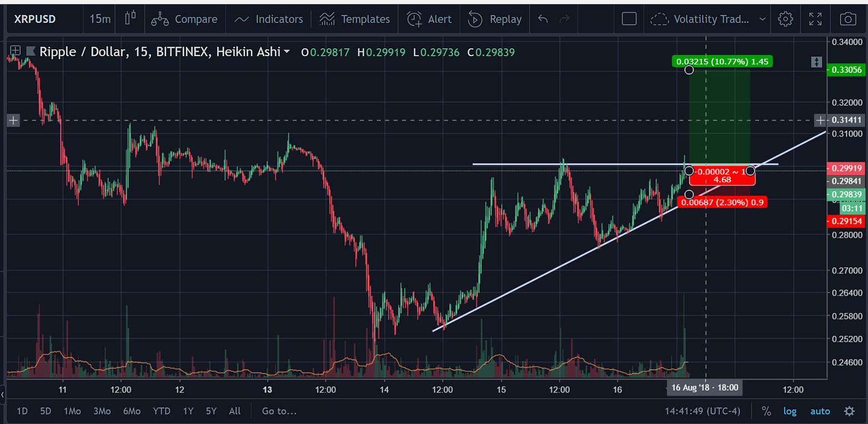Open the chart layout selector square
Screen dimensions: 868x424
pos(629,19)
